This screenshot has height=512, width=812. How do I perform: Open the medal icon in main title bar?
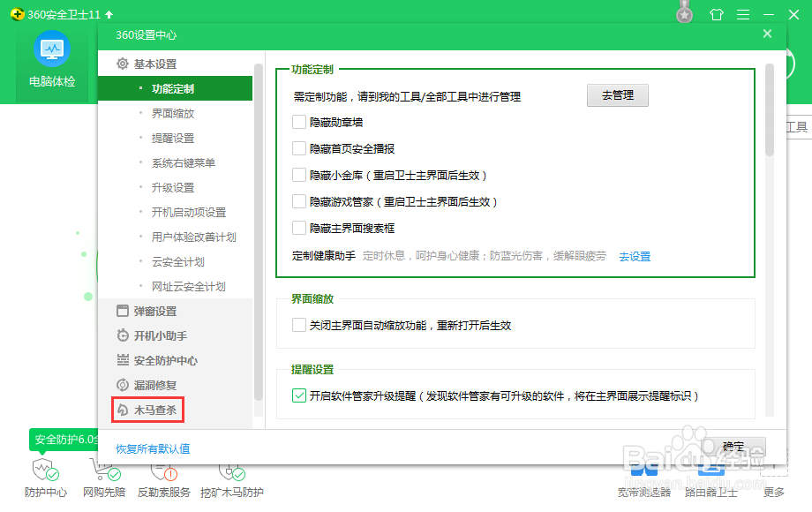coord(685,13)
